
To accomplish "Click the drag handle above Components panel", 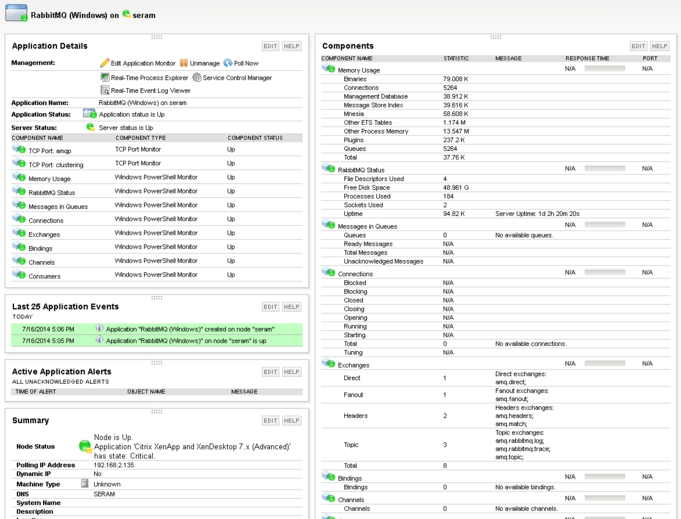I will point(496,37).
